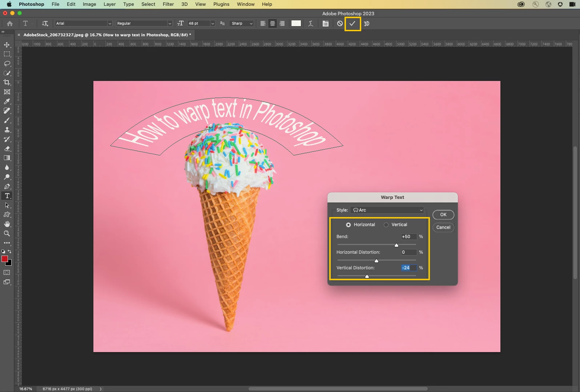
Task: Select the Crop tool
Action: (x=7, y=82)
